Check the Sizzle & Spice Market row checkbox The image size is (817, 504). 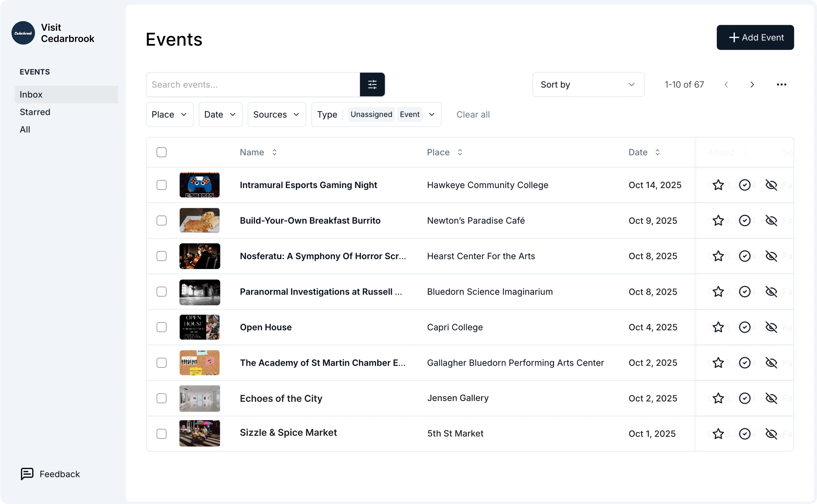161,434
